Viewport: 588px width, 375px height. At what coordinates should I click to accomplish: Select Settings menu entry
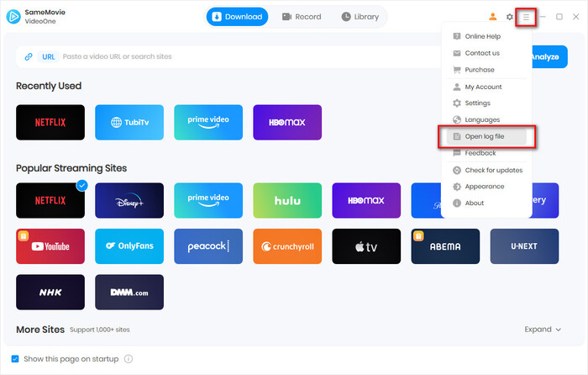click(x=486, y=103)
